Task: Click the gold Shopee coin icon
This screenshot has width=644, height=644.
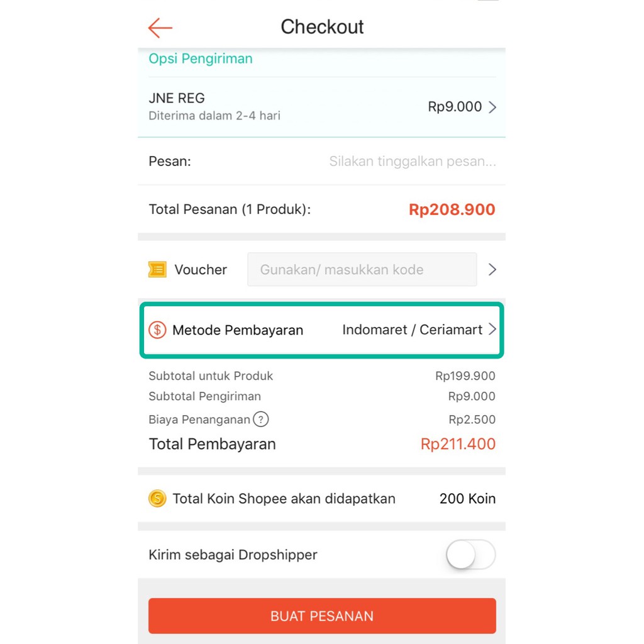Action: 157,499
